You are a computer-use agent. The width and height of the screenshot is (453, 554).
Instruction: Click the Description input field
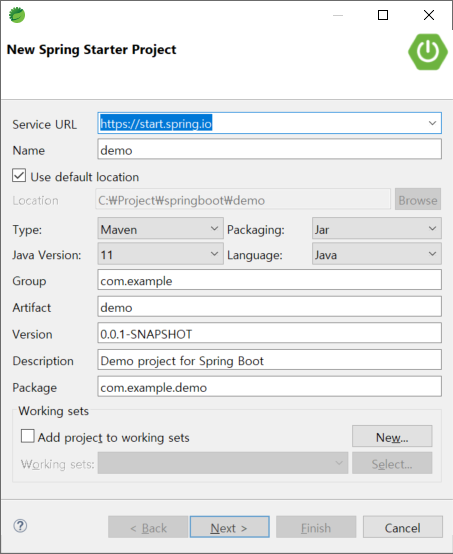click(269, 360)
